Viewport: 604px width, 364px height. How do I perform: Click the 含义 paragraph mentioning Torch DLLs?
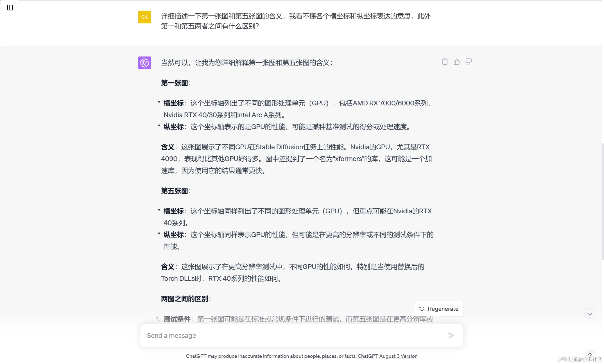293,273
